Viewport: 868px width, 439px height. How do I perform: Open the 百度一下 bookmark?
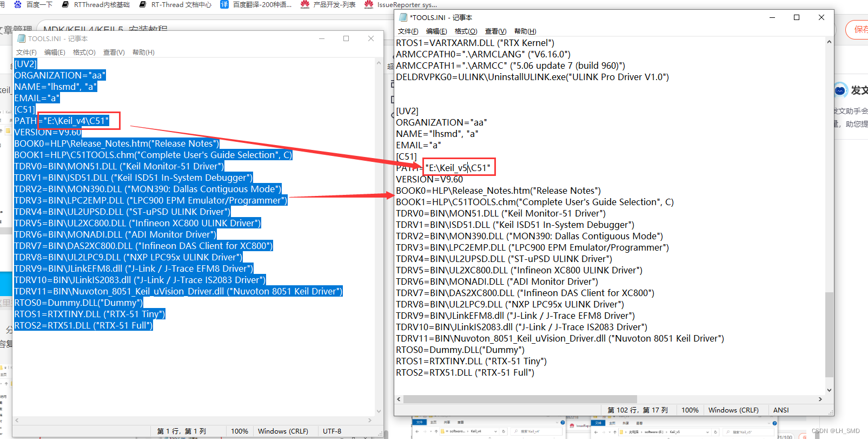[33, 4]
